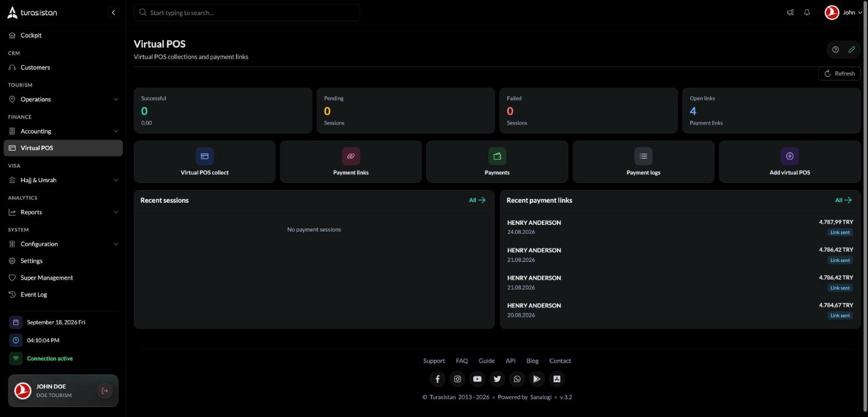Open the Payments wallet card
The height and width of the screenshot is (417, 868).
497,162
